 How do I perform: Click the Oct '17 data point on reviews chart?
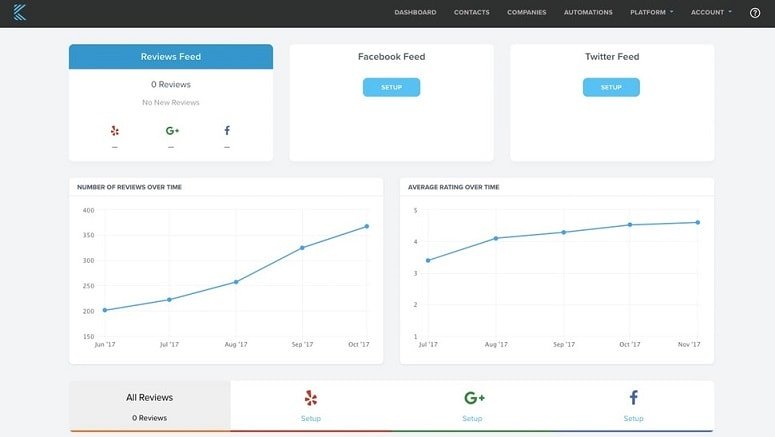[x=367, y=226]
